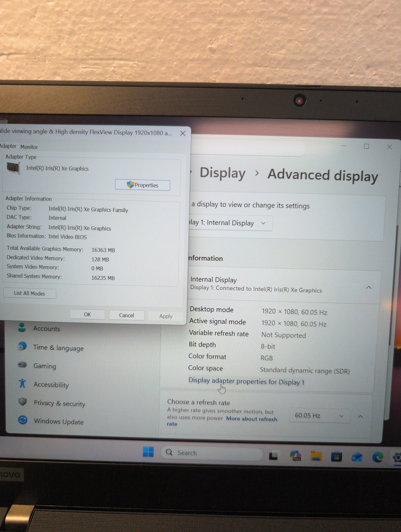The height and width of the screenshot is (532, 401).
Task: Open Microsoft Store from the taskbar
Action: click(x=336, y=457)
